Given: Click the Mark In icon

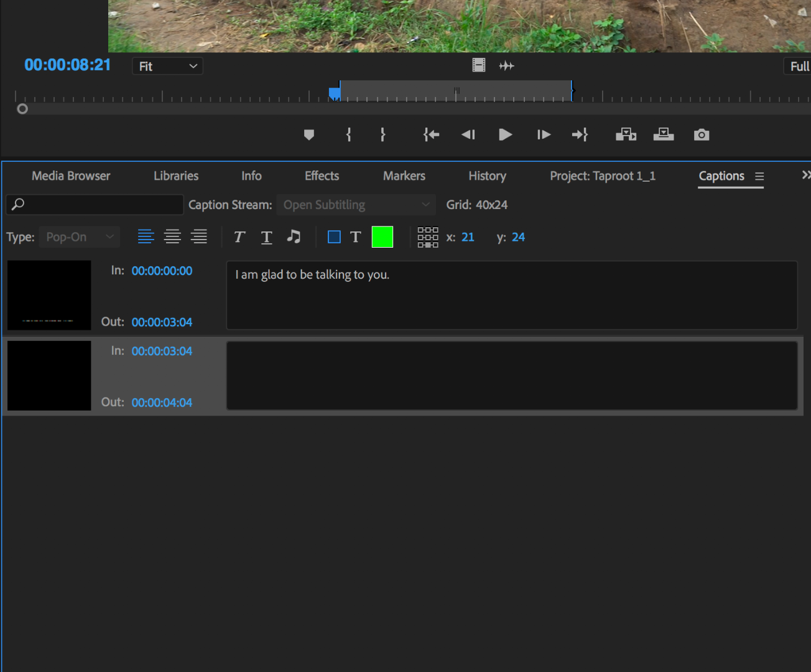Looking at the screenshot, I should click(x=348, y=134).
